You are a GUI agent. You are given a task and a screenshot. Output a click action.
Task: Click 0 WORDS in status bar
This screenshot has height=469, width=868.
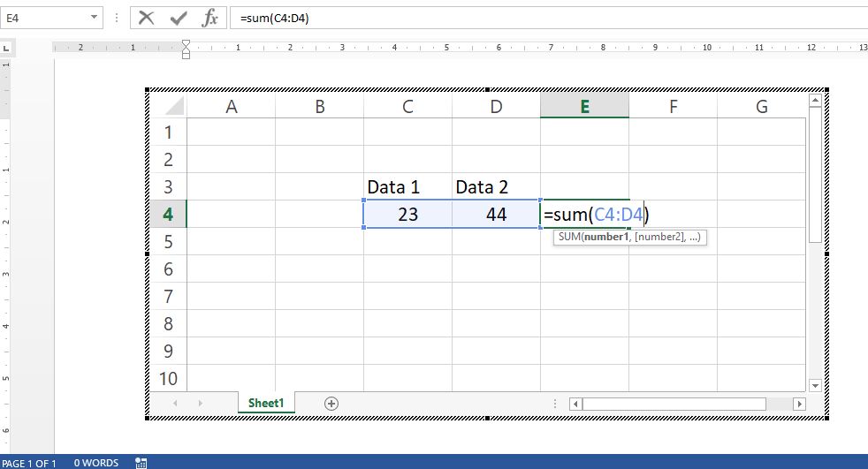[96, 463]
